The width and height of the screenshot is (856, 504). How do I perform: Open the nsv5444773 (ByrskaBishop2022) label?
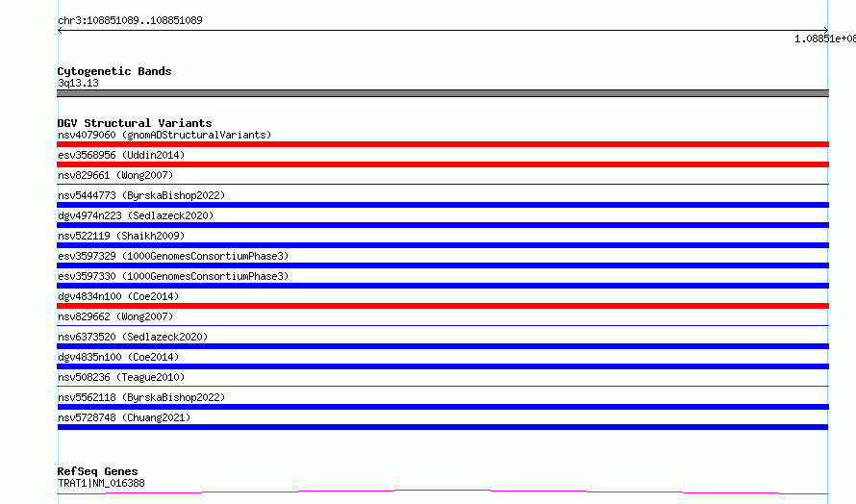point(141,195)
